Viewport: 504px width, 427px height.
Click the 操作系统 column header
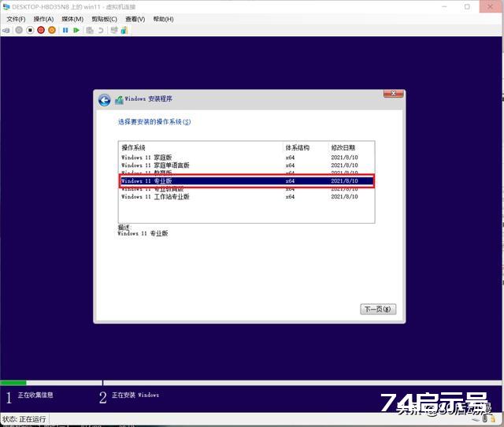(x=133, y=147)
